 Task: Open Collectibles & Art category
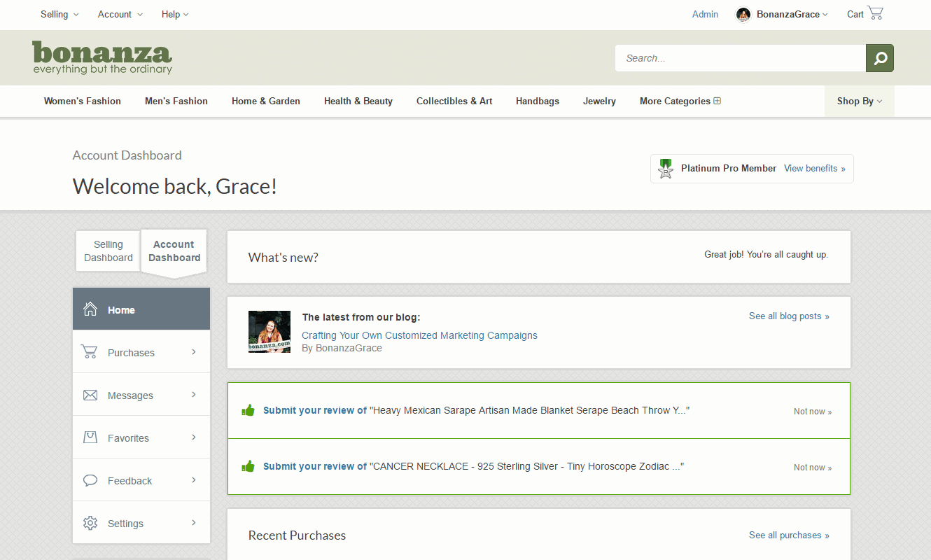point(454,101)
